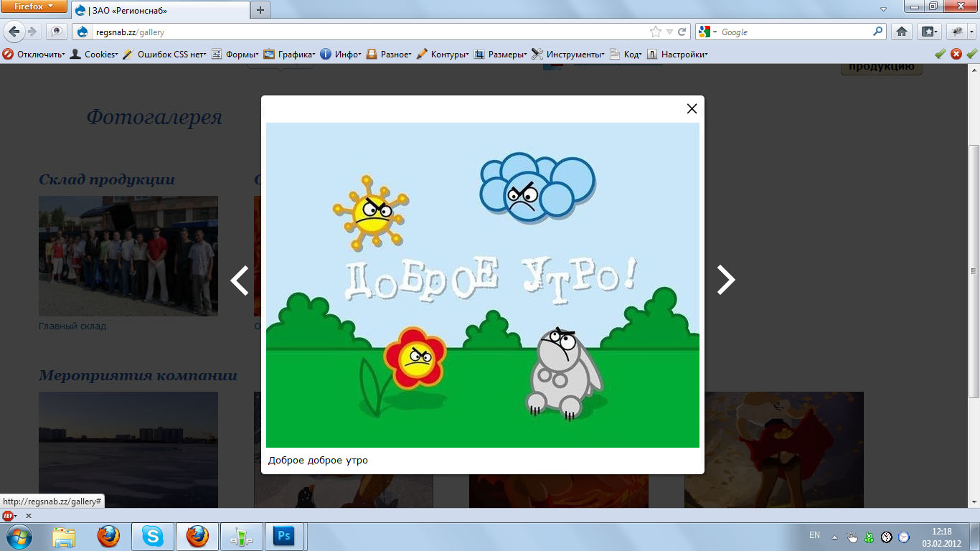
Task: Open the Bookmarks toolbar button
Action: click(930, 32)
